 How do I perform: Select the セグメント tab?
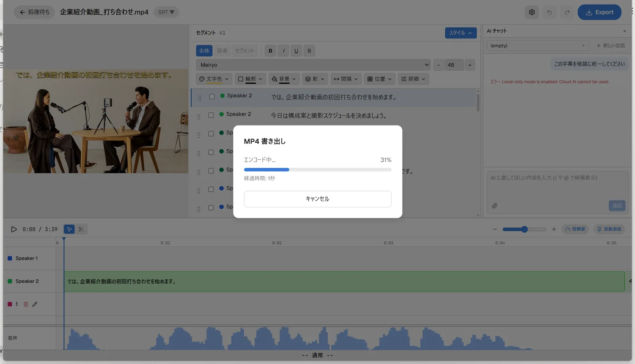tap(244, 51)
